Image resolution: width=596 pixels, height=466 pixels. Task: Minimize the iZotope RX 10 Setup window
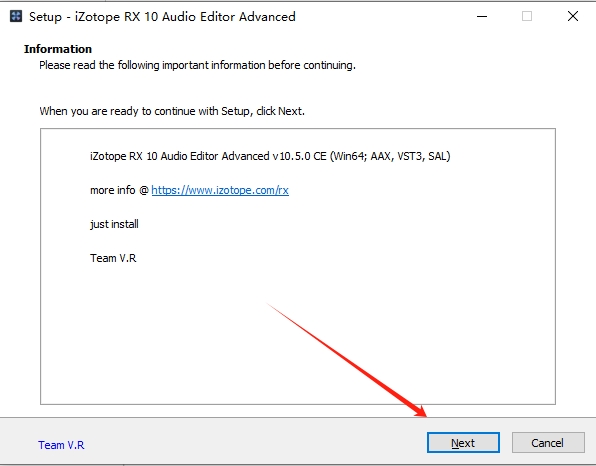[482, 16]
